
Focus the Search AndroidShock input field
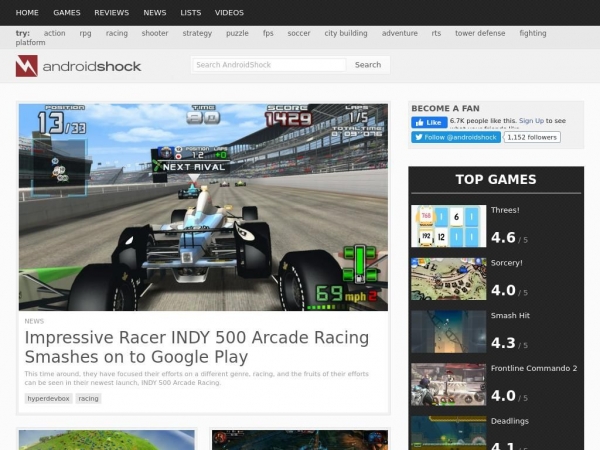click(269, 65)
